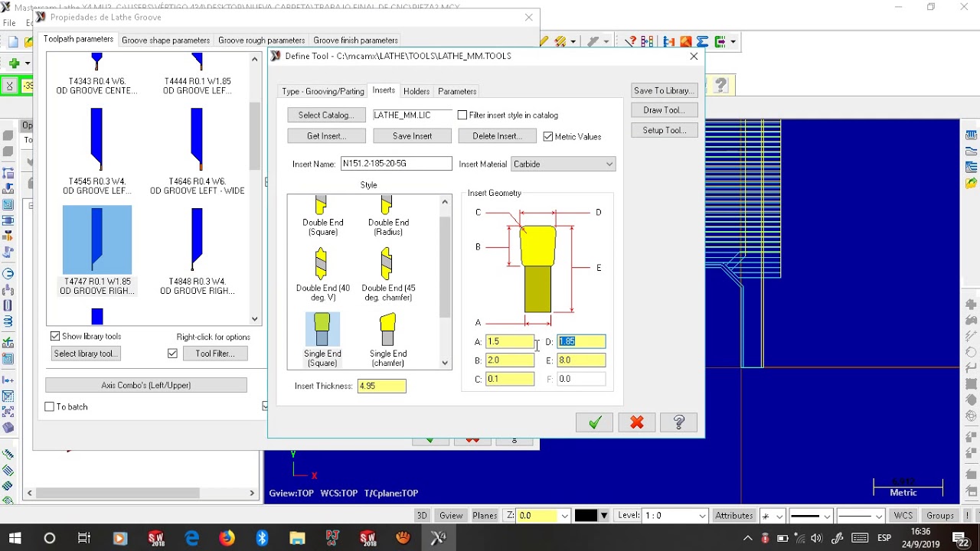This screenshot has width=980, height=551.
Task: Open the first SolidWorks 2018 taskbar icon
Action: (x=156, y=538)
